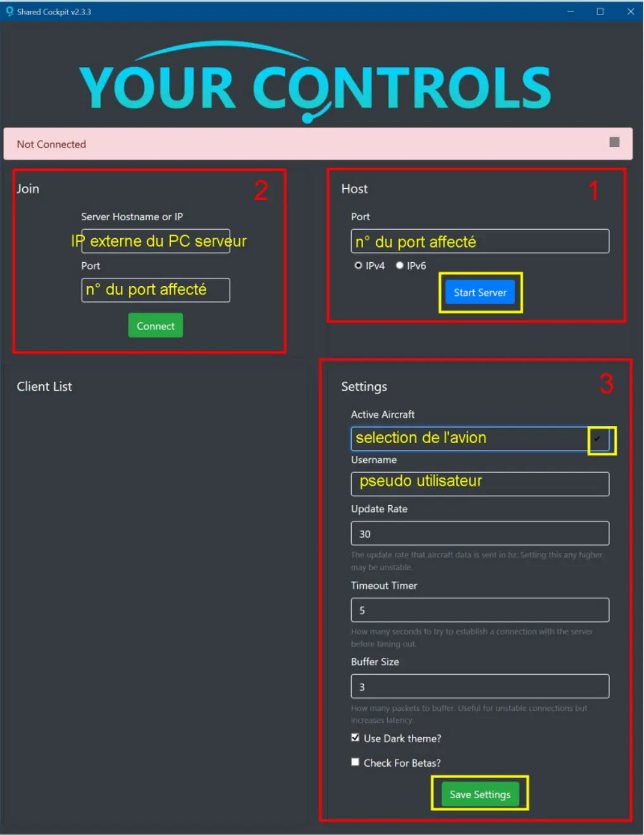The width and height of the screenshot is (644, 835).
Task: Click the Active Aircraft label
Action: (383, 414)
